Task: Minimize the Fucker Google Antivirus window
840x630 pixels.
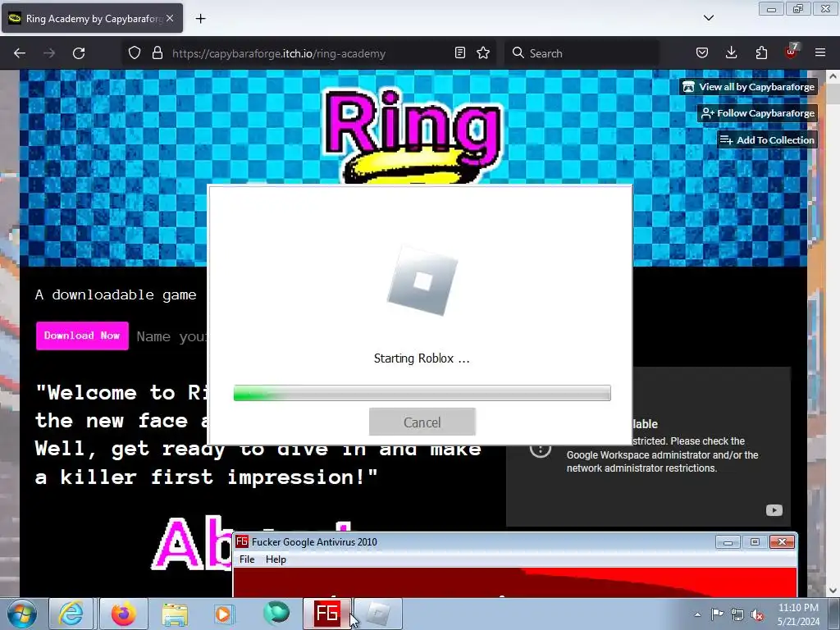Action: [x=728, y=542]
